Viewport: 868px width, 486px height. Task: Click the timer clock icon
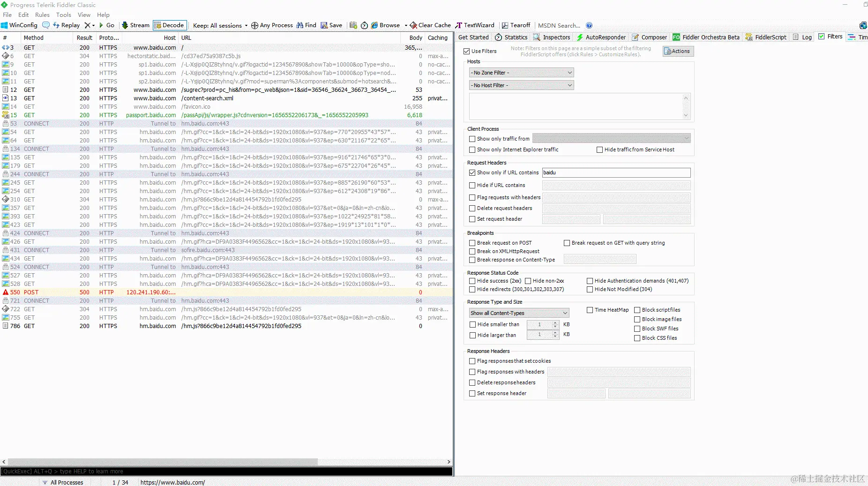point(364,25)
